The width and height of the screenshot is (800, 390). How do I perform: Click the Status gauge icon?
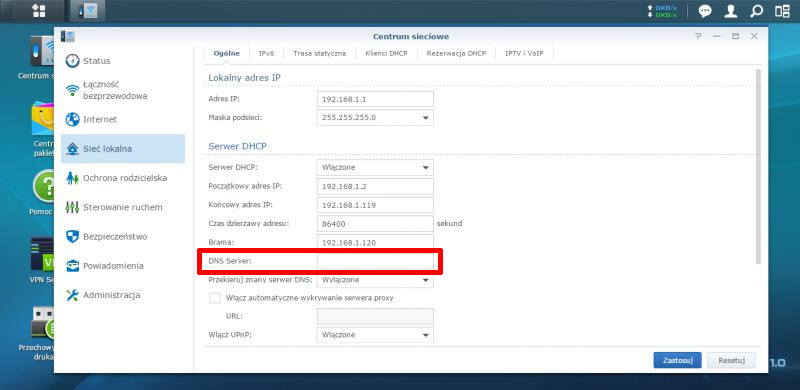coord(73,61)
